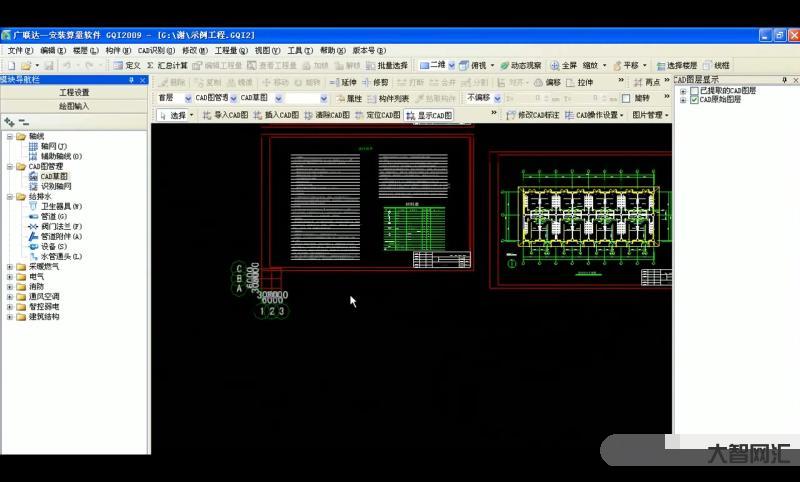Click 导入CAD图 import tool
This screenshot has height=482, width=800.
pos(225,115)
